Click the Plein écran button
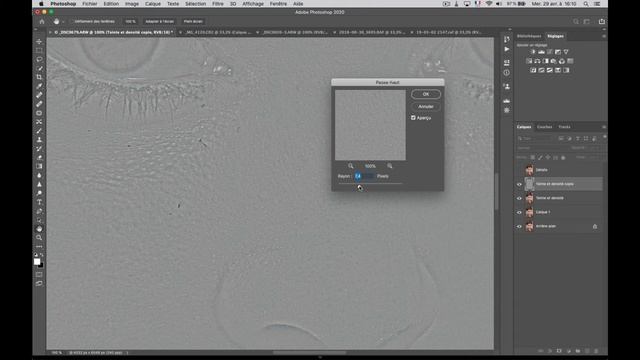Viewport: 640px width, 360px height. pyautogui.click(x=193, y=21)
